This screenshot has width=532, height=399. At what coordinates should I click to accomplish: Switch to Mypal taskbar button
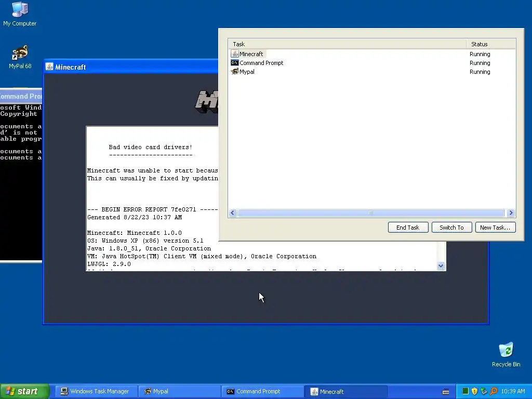pyautogui.click(x=179, y=391)
